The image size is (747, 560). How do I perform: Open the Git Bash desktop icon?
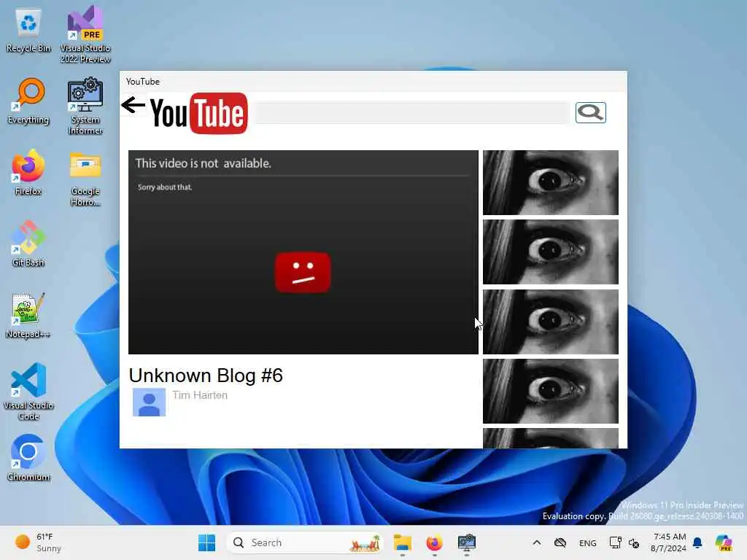[28, 244]
